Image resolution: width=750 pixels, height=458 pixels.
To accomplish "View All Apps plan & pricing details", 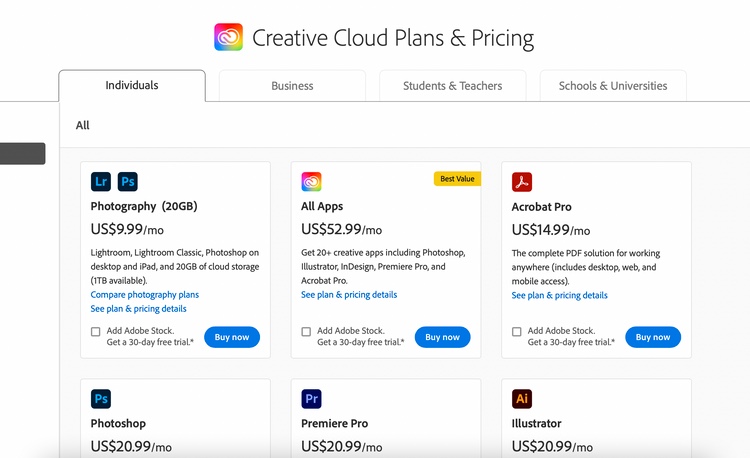I will click(349, 295).
